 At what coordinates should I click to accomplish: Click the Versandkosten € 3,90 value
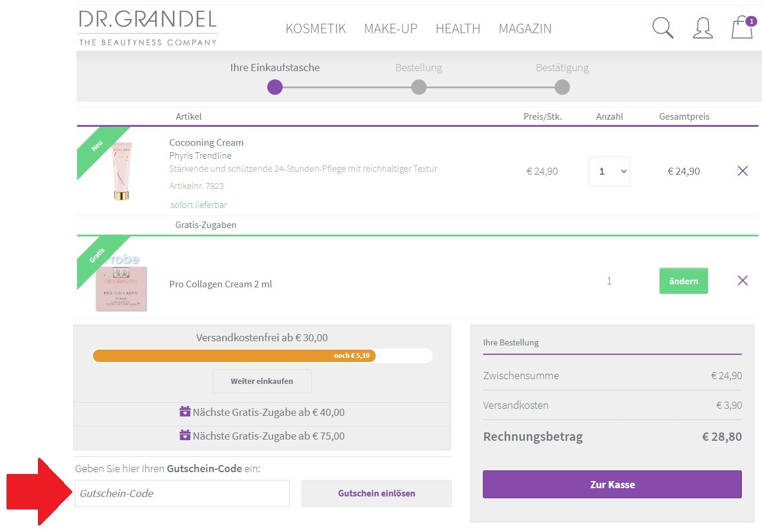(729, 405)
